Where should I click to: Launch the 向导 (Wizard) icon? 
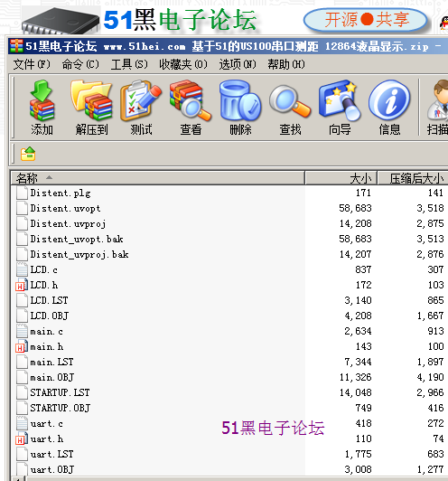point(340,100)
